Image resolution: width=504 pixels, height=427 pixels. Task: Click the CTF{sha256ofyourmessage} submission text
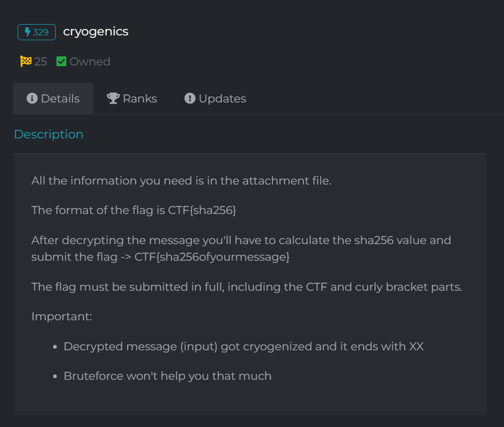click(212, 257)
